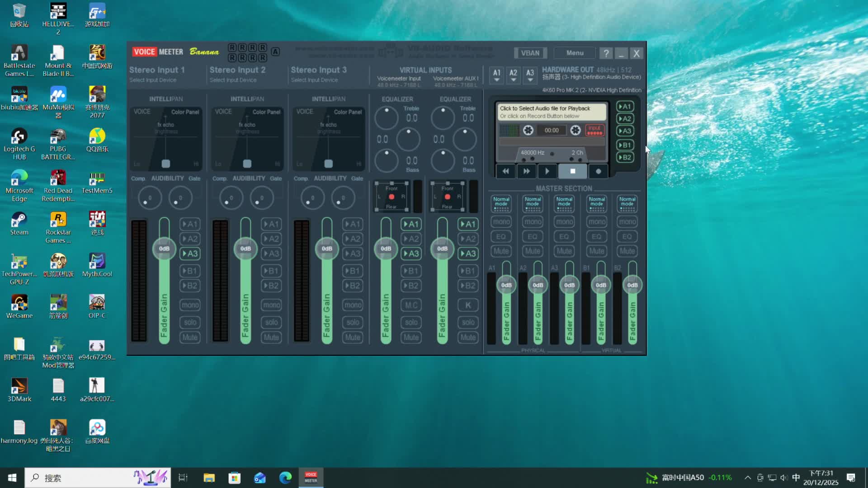Screen dimensions: 868x488
Task: Mute Stereo Input 2 strip
Action: tap(271, 338)
